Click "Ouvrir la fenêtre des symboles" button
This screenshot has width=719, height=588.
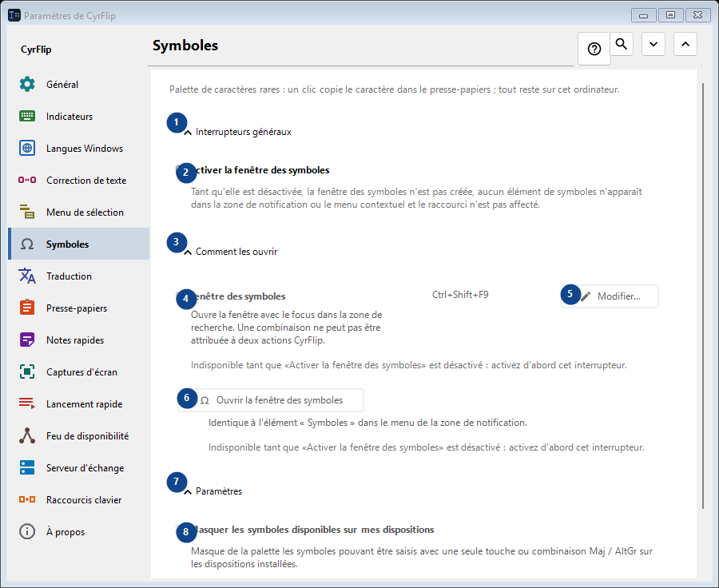[271, 400]
